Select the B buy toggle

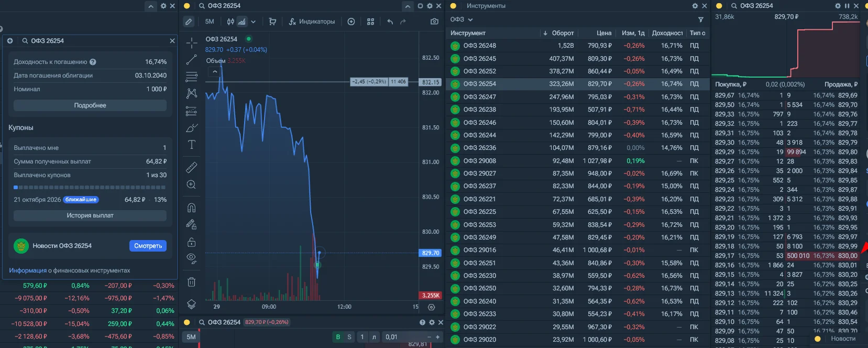[338, 337]
